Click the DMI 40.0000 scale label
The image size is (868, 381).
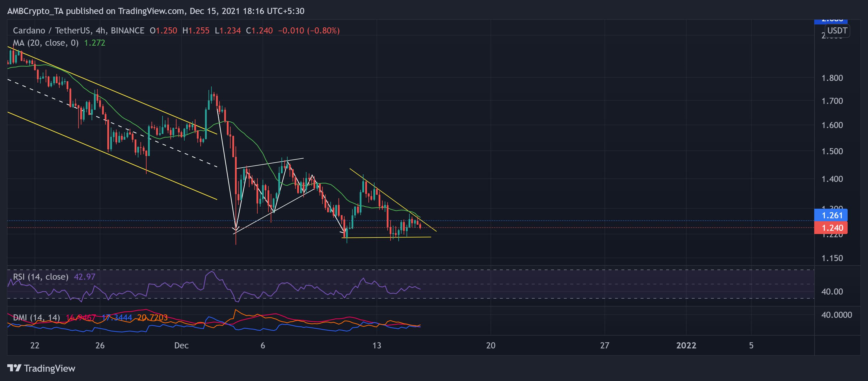click(x=836, y=315)
